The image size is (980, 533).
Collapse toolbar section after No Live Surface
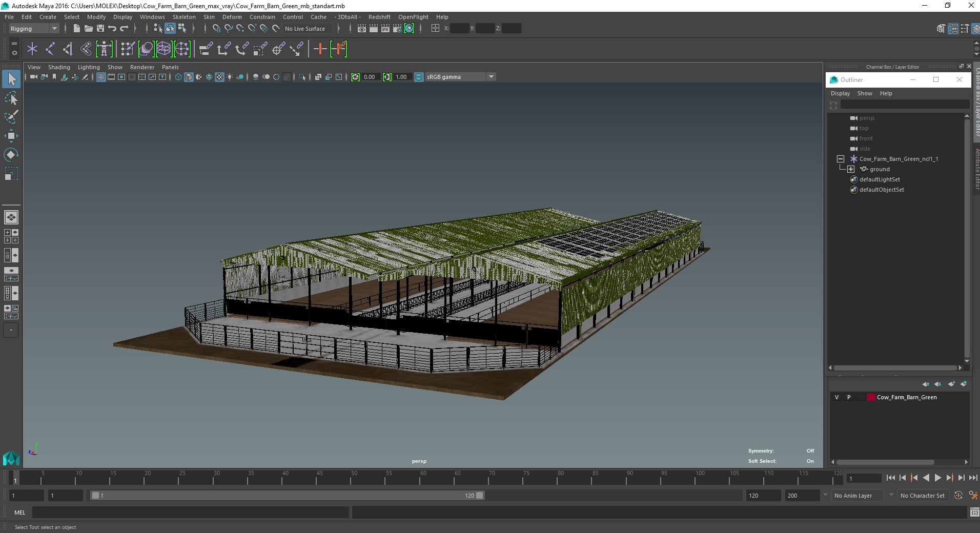[x=338, y=29]
